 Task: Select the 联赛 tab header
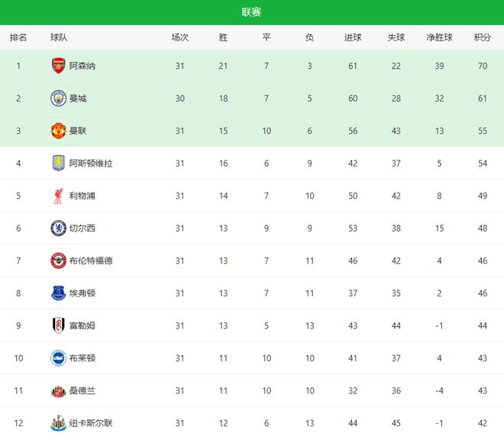(x=252, y=12)
